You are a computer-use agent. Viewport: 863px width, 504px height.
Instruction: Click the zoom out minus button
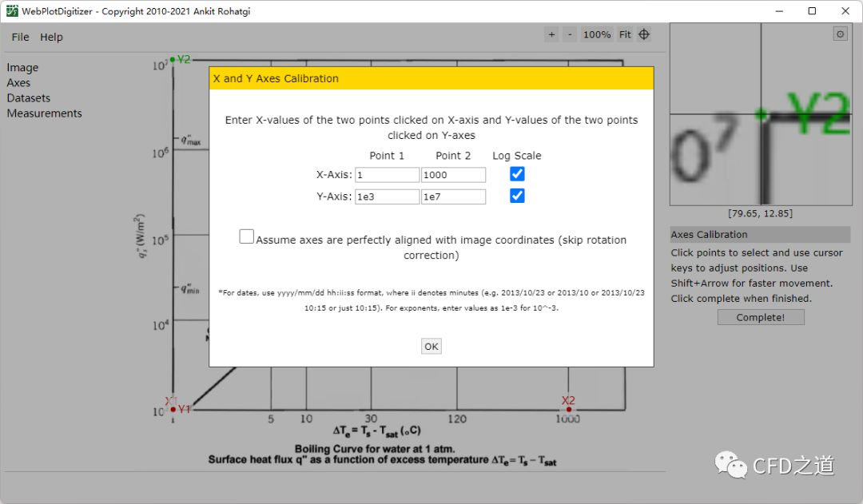pos(570,34)
